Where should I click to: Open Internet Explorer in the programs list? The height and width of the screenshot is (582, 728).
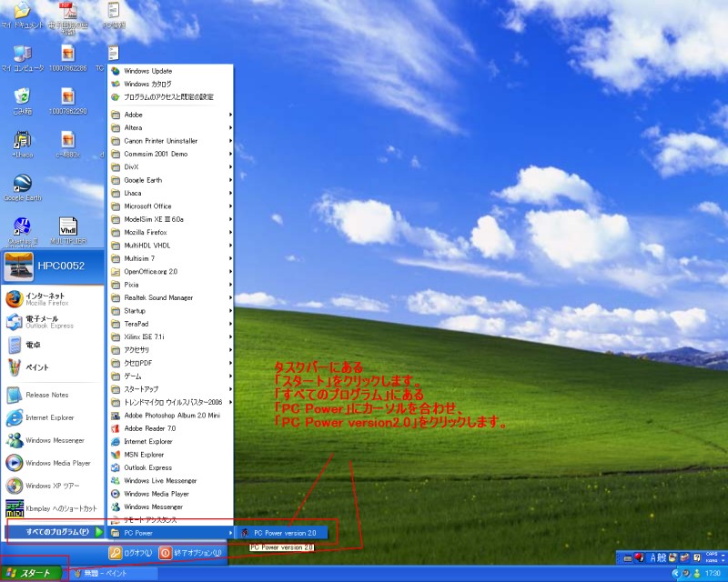170,441
